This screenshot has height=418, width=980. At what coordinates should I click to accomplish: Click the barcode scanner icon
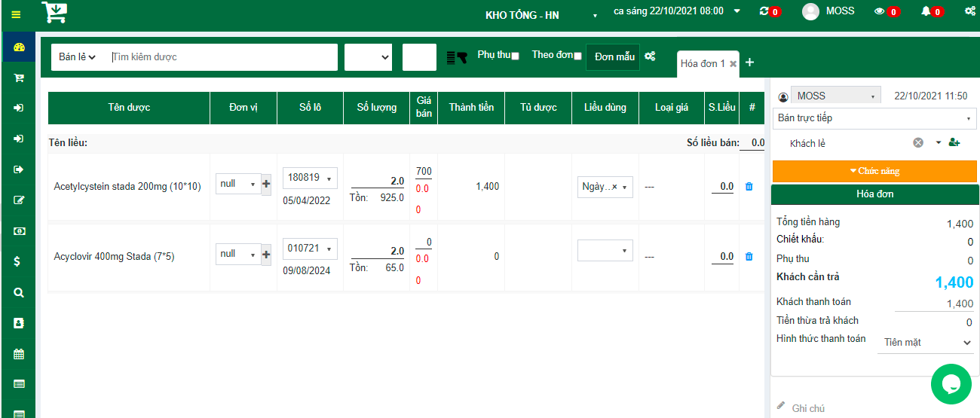point(458,57)
